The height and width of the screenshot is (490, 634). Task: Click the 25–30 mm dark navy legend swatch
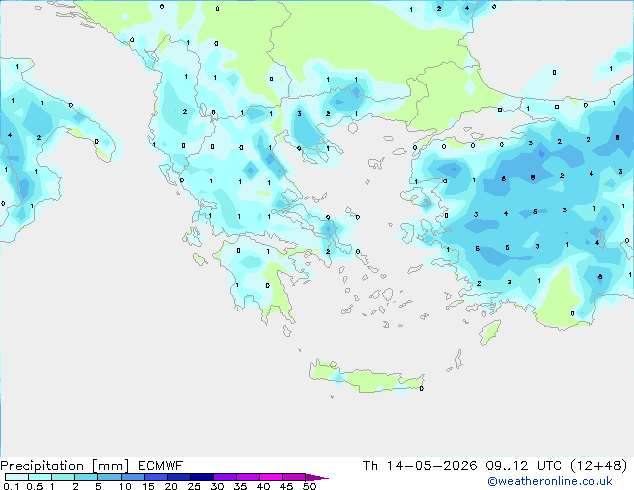[202, 477]
